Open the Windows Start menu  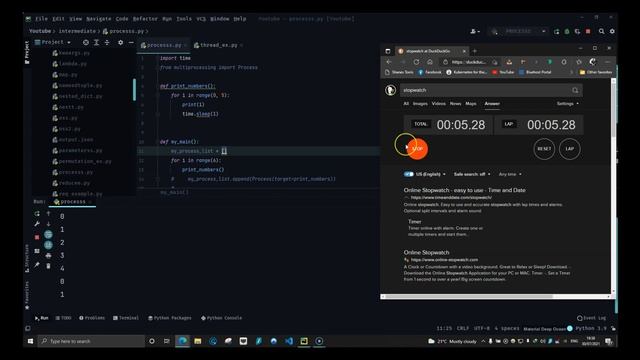point(30,341)
